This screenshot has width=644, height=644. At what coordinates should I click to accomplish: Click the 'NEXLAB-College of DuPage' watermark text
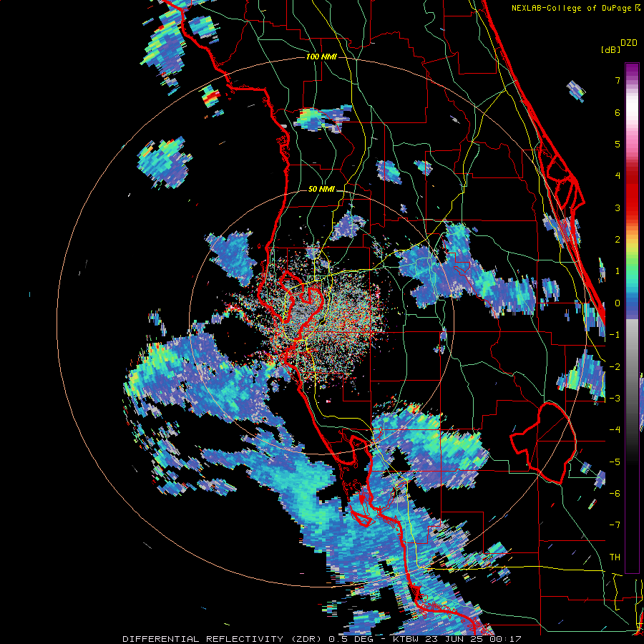tap(571, 8)
